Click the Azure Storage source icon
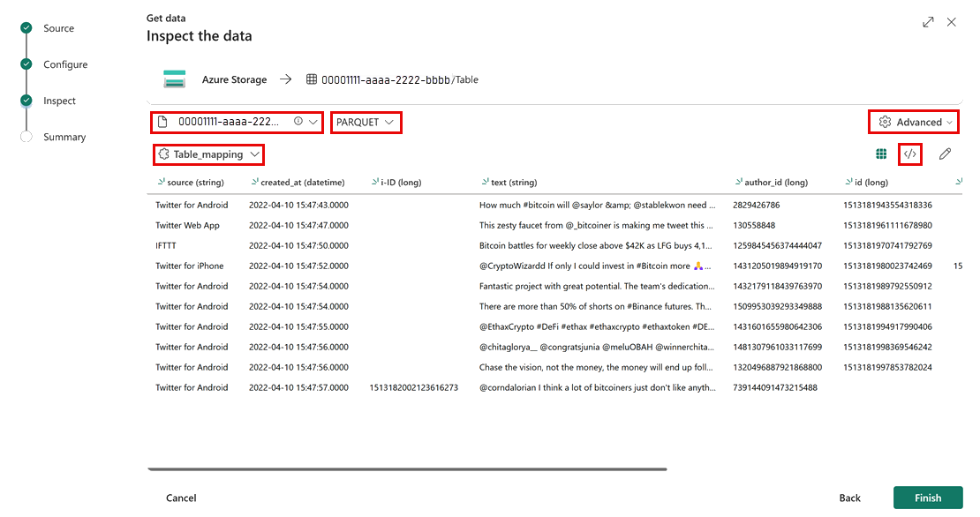Image resolution: width=980 pixels, height=517 pixels. 174,79
